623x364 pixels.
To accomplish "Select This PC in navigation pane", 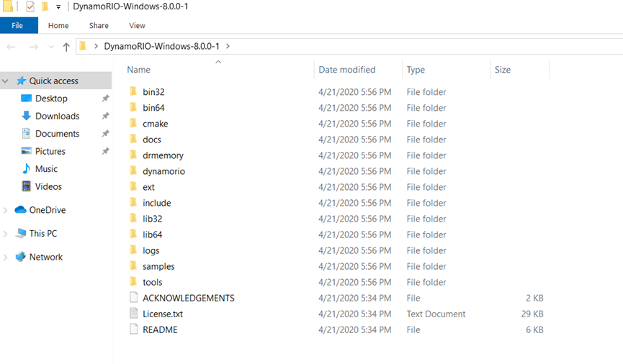I will coord(43,233).
